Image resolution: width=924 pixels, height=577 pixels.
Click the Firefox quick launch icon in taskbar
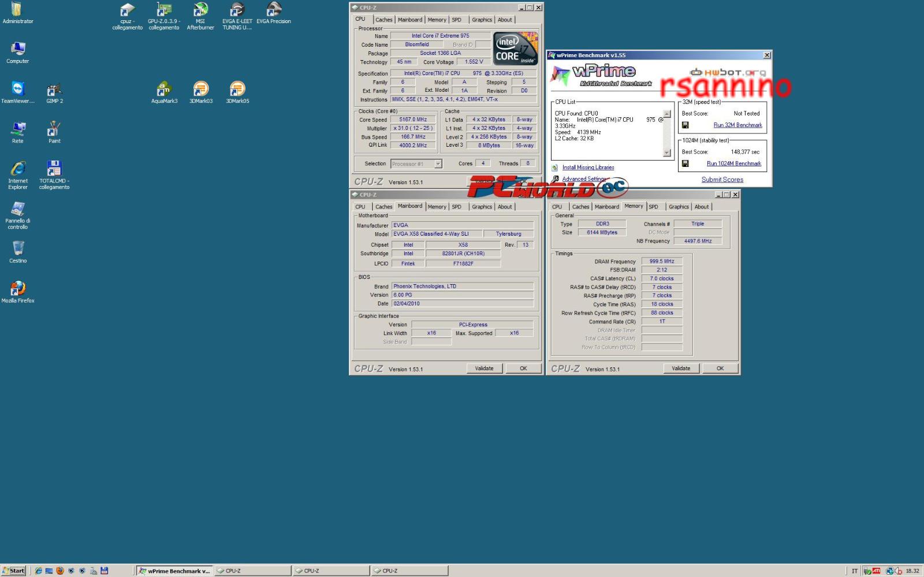[x=60, y=571]
